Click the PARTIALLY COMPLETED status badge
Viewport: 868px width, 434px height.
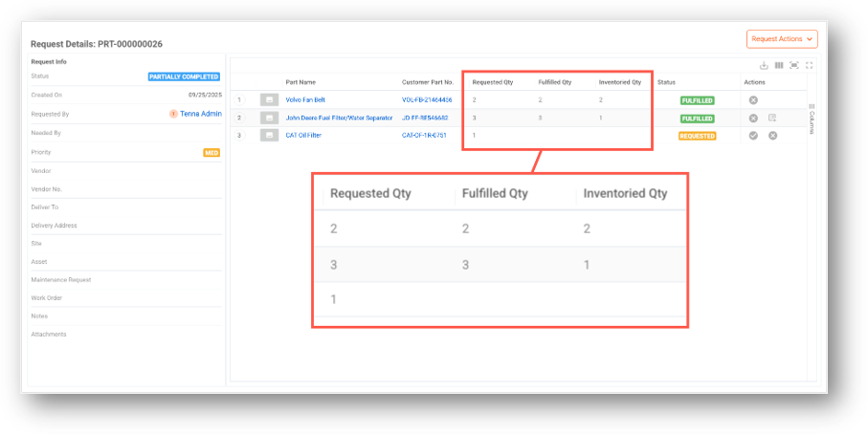coord(184,76)
